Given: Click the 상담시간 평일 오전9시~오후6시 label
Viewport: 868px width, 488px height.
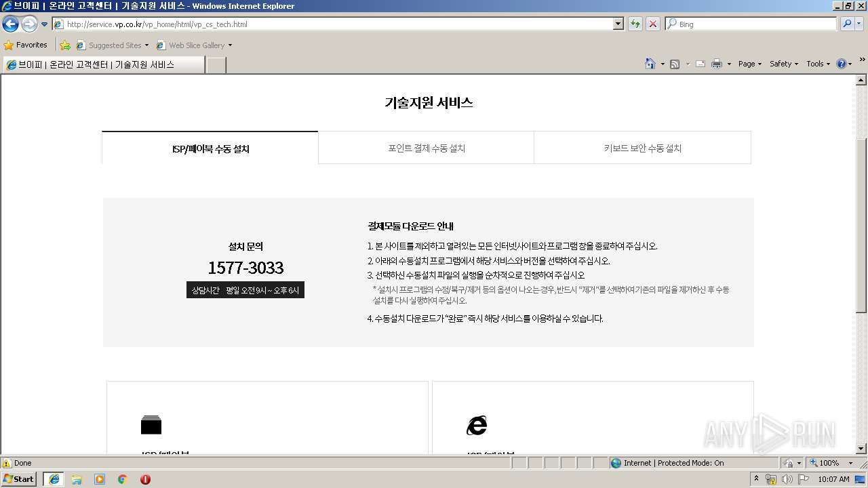Looking at the screenshot, I should click(245, 290).
